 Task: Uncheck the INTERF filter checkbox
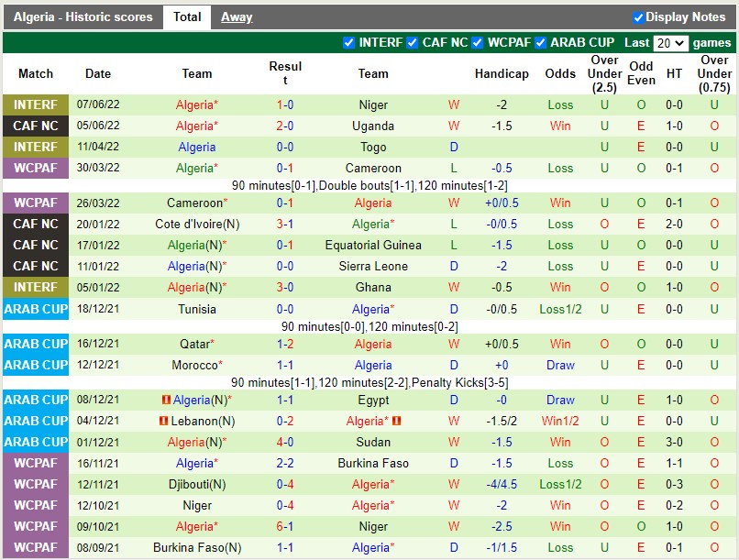[x=348, y=43]
